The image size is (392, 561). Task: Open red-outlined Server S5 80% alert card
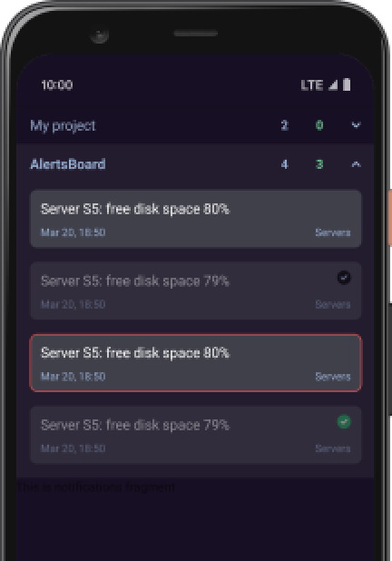tap(196, 363)
